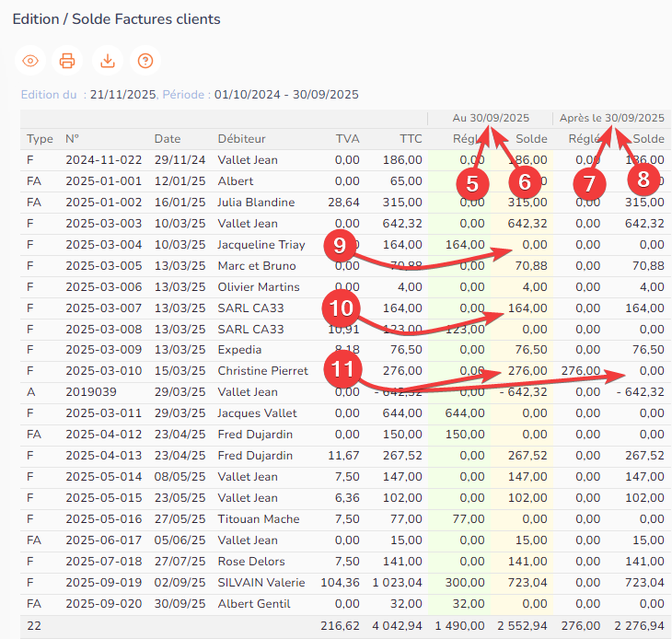
Task: Open invoice 2025-03-007 for SARL CA33
Action: click(x=103, y=308)
